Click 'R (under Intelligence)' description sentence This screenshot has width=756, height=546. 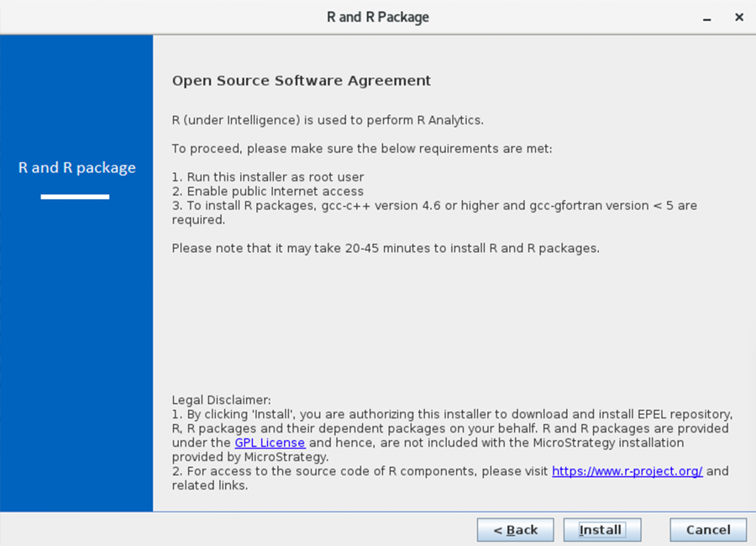pyautogui.click(x=328, y=120)
